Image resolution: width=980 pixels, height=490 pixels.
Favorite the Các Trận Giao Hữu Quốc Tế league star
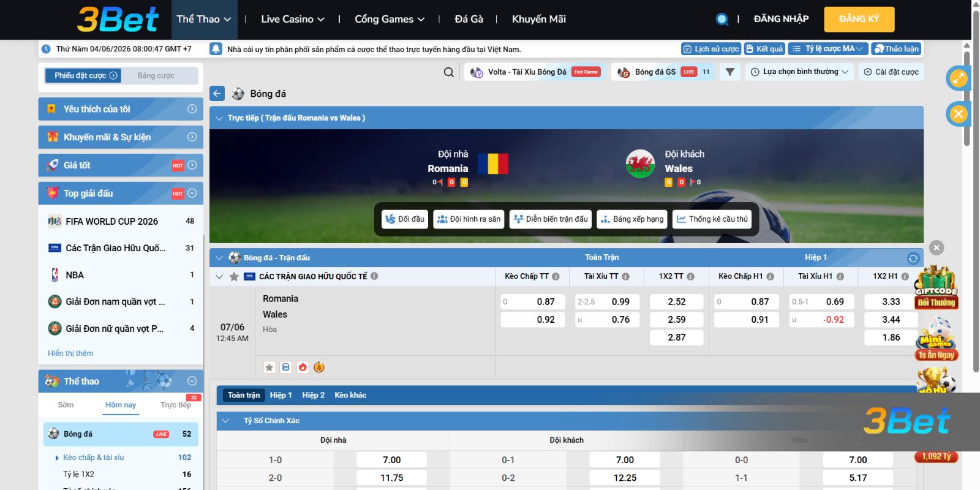pyautogui.click(x=234, y=277)
